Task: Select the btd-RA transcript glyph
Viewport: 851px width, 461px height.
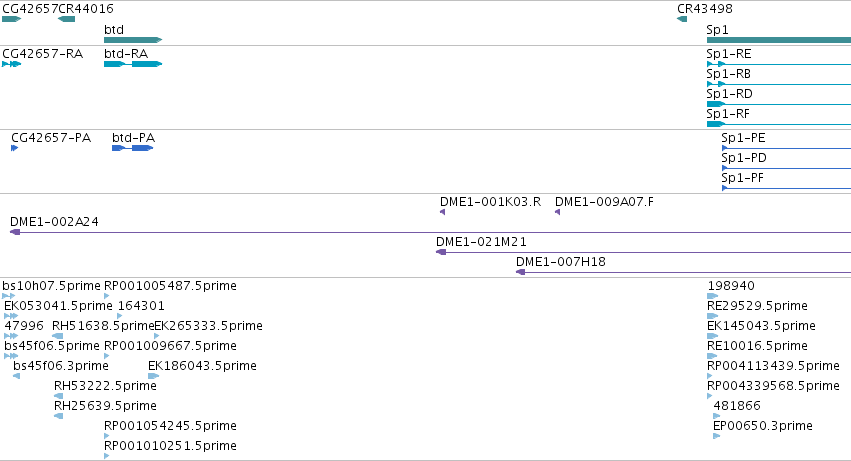Action: coord(133,64)
